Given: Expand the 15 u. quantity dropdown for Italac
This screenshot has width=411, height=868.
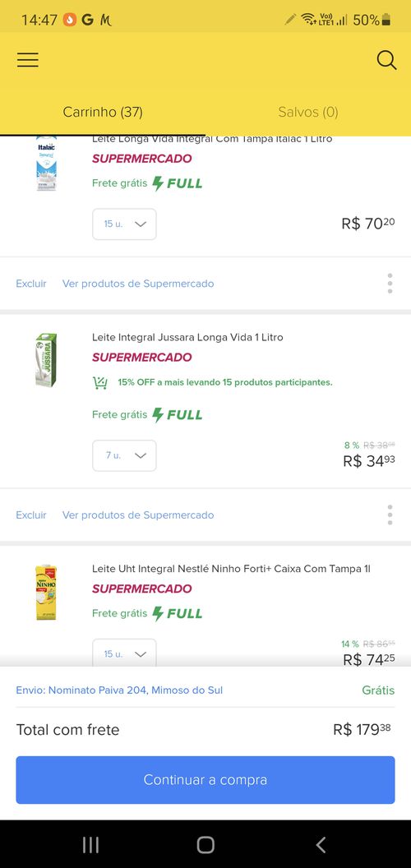Looking at the screenshot, I should pos(124,224).
